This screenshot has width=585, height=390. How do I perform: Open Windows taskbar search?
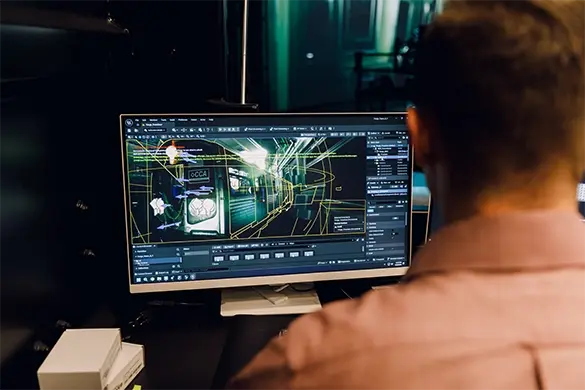[x=146, y=279]
